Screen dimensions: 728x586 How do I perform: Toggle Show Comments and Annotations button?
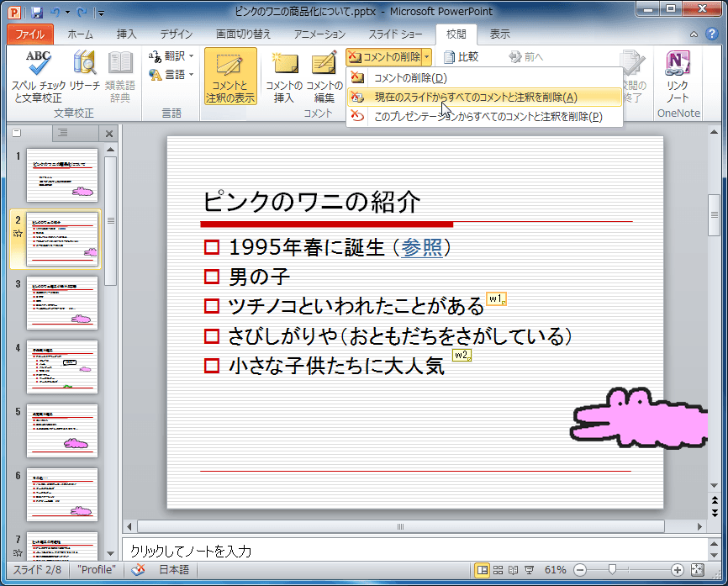click(x=230, y=77)
